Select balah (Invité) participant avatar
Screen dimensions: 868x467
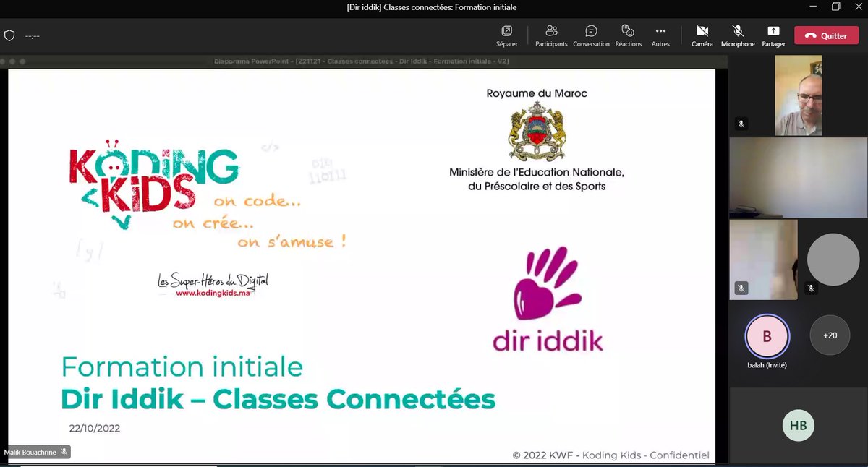point(767,336)
